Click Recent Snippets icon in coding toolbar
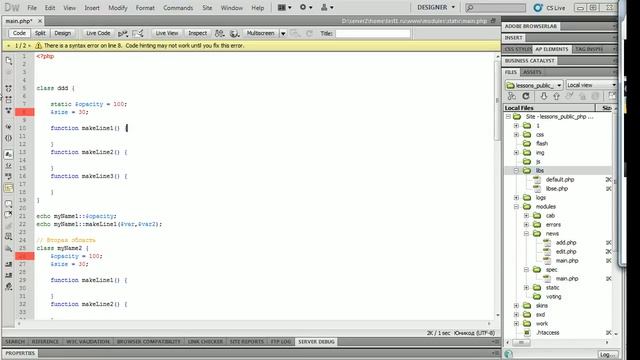The width and height of the screenshot is (640, 360). pos(9,236)
